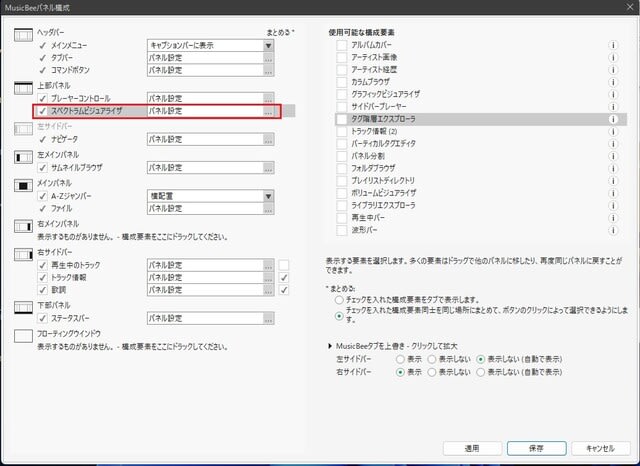Image resolution: width=640 pixels, height=466 pixels.
Task: Show info for 波形バー
Action: point(613,230)
